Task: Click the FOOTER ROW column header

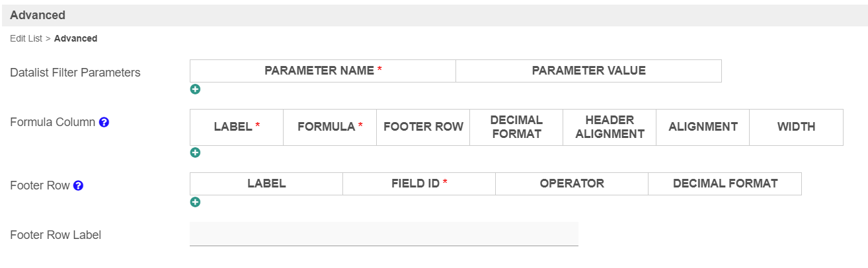Action: pos(423,127)
